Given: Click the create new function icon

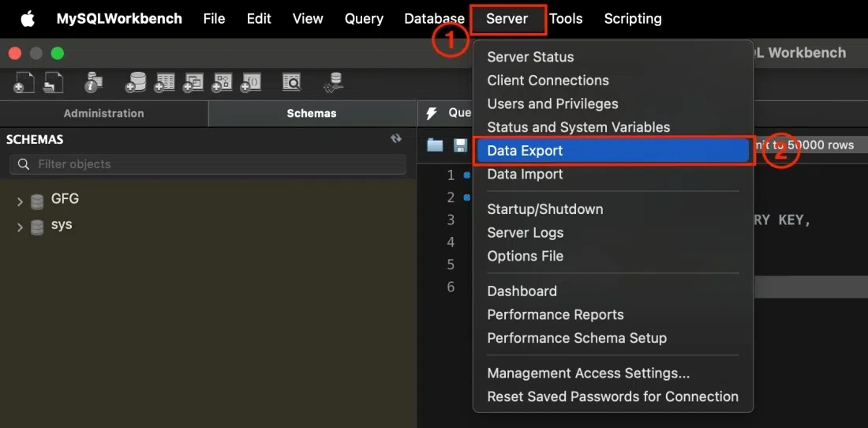Looking at the screenshot, I should point(251,82).
